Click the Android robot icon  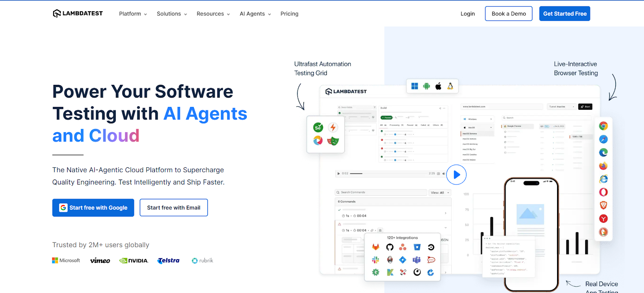(427, 86)
